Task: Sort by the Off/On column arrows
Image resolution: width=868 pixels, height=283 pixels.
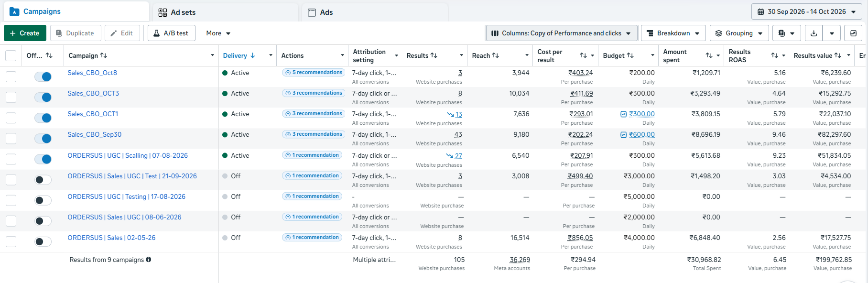Action: click(49, 55)
